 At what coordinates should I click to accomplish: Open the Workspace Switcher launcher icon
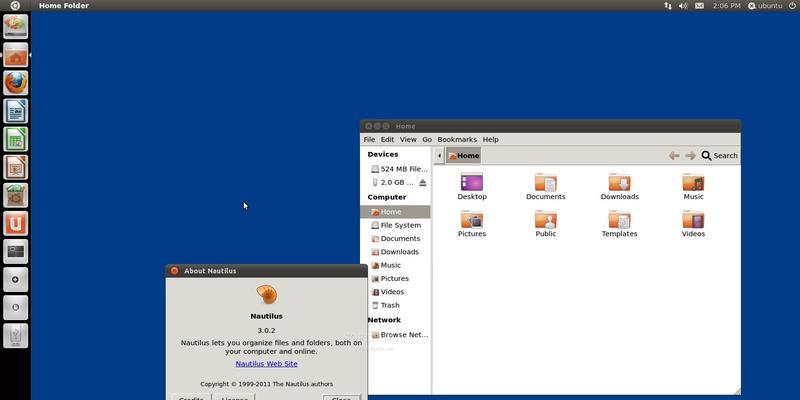coord(16,251)
